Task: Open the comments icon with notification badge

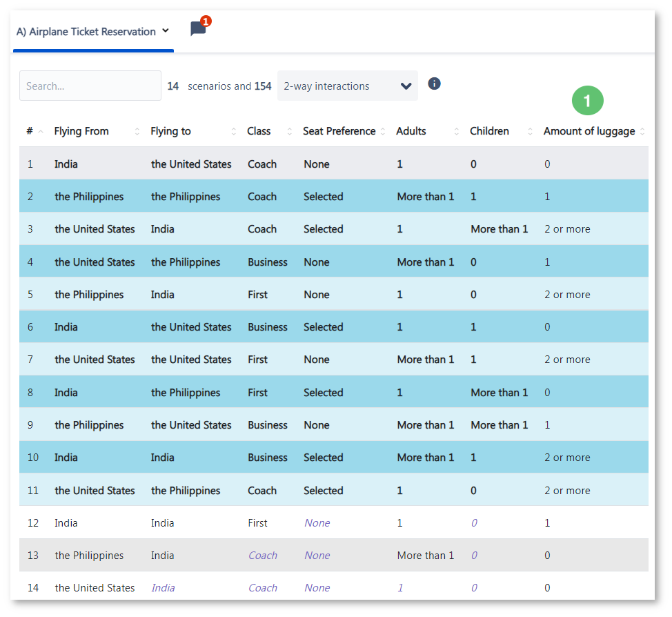Action: (199, 28)
